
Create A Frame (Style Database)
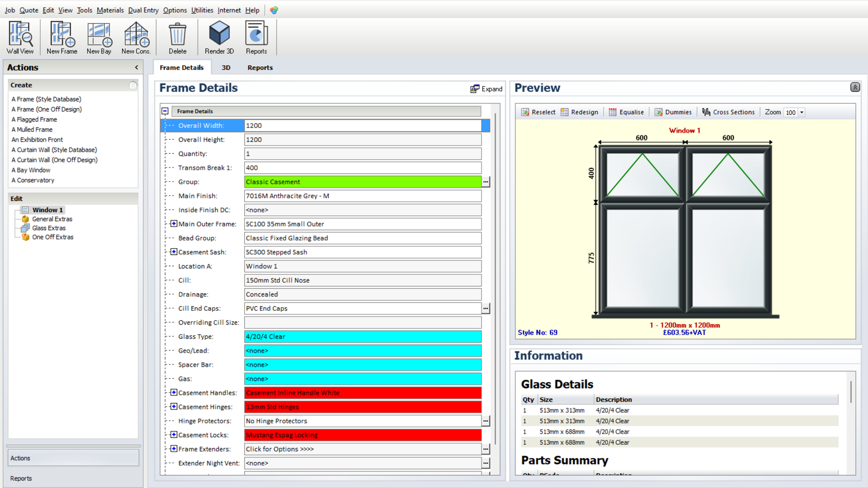point(46,99)
